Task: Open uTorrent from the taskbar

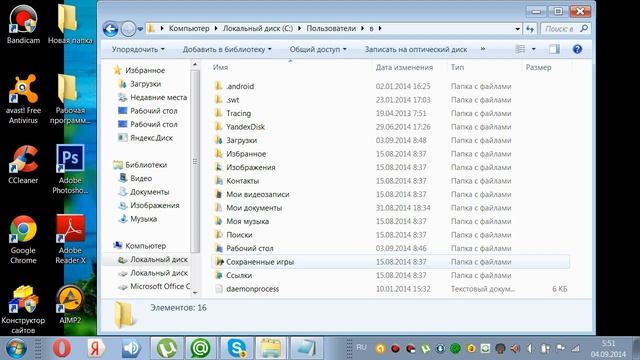Action: (166, 348)
